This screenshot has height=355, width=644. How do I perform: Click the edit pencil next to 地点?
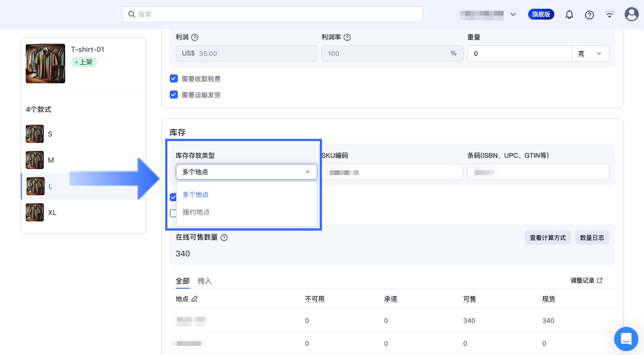(194, 299)
